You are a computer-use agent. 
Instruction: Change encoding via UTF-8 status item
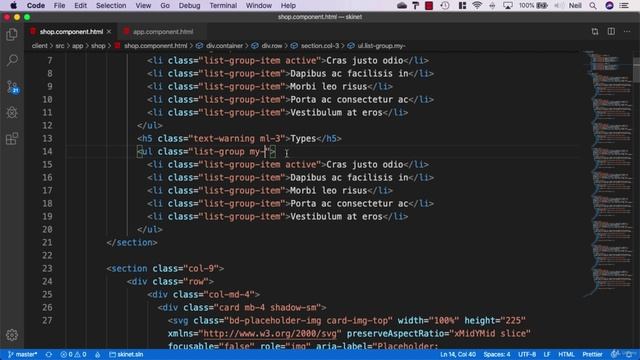pos(527,354)
